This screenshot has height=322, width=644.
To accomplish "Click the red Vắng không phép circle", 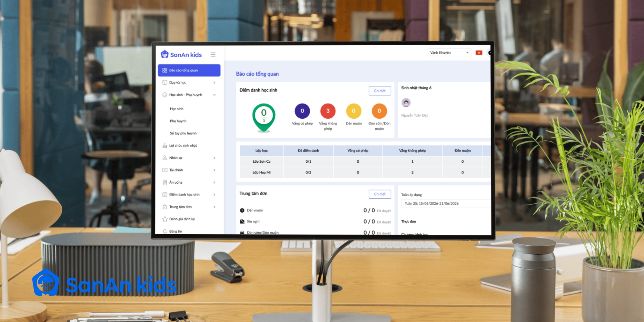I will click(328, 111).
